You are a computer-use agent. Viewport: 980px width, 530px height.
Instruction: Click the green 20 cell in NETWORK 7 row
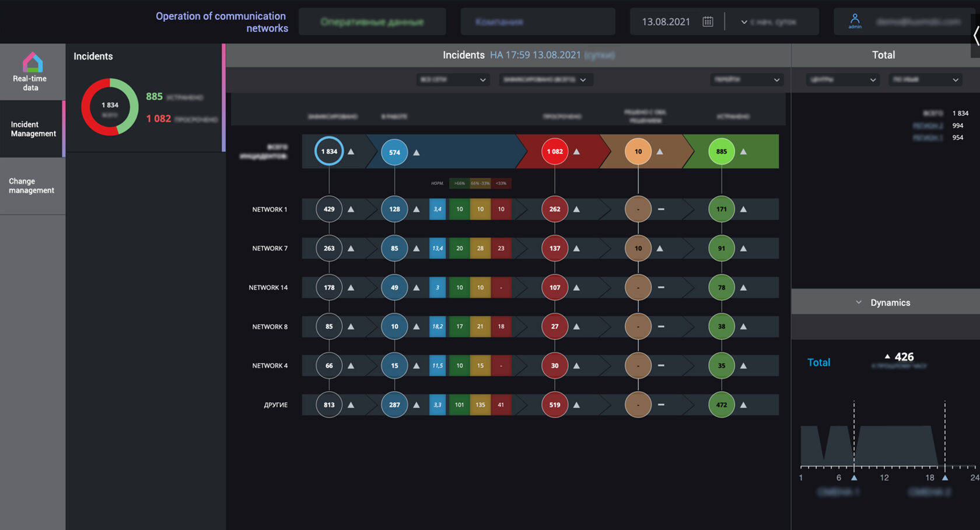[460, 248]
